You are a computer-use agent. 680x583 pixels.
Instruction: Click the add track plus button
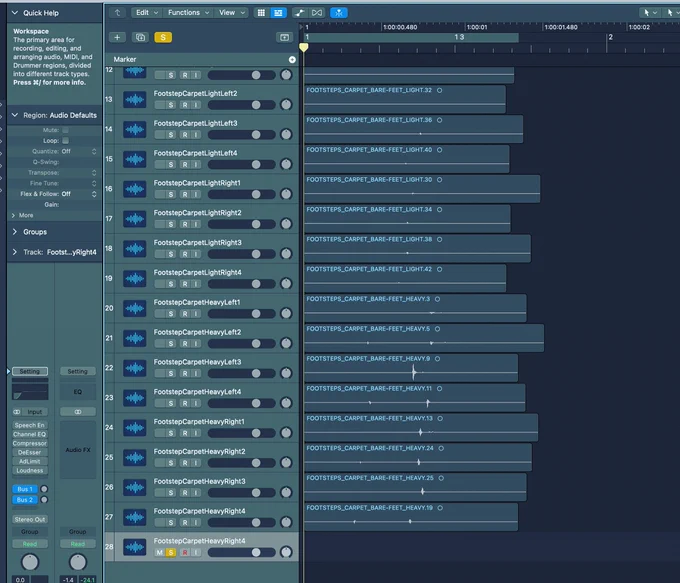[x=117, y=37]
